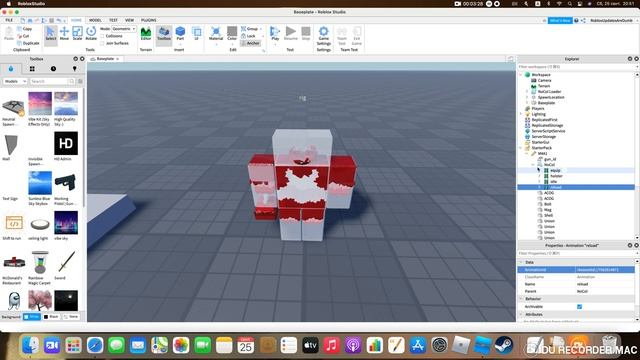
Task: Select the Sword toolbox item
Action: [x=66, y=265]
